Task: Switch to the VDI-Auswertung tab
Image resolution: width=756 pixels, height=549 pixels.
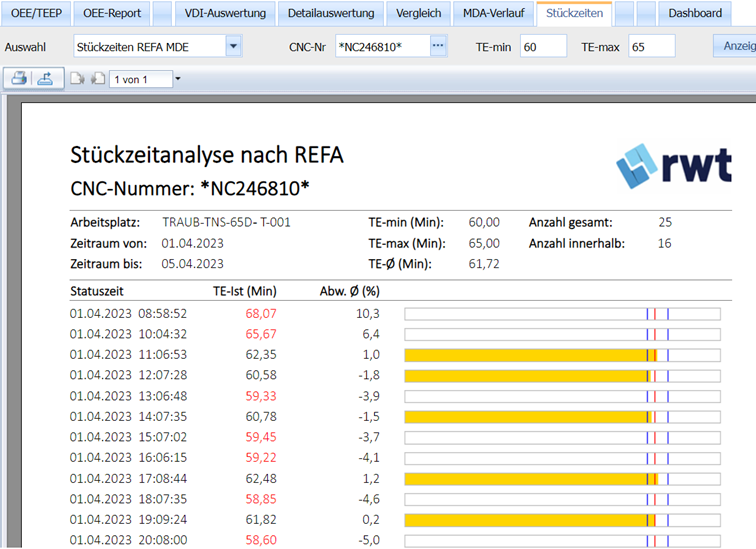Action: click(x=225, y=13)
